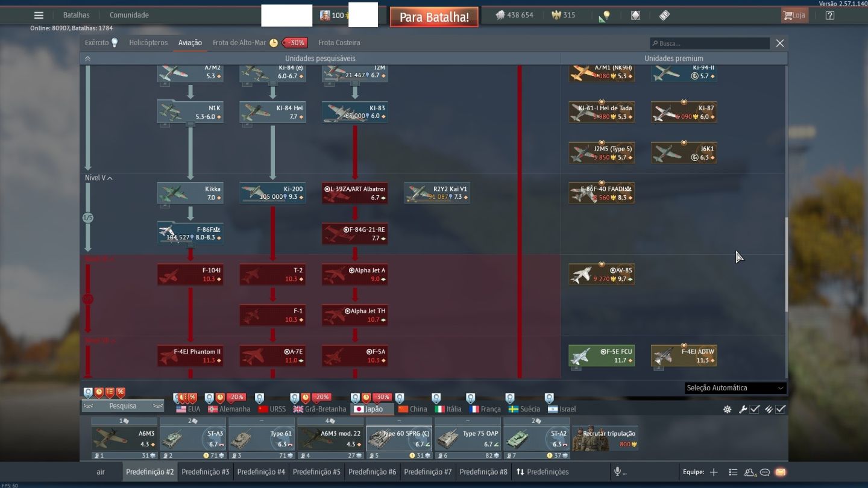868x488 pixels.
Task: Open the contacts list icon near Equipe
Action: (733, 472)
